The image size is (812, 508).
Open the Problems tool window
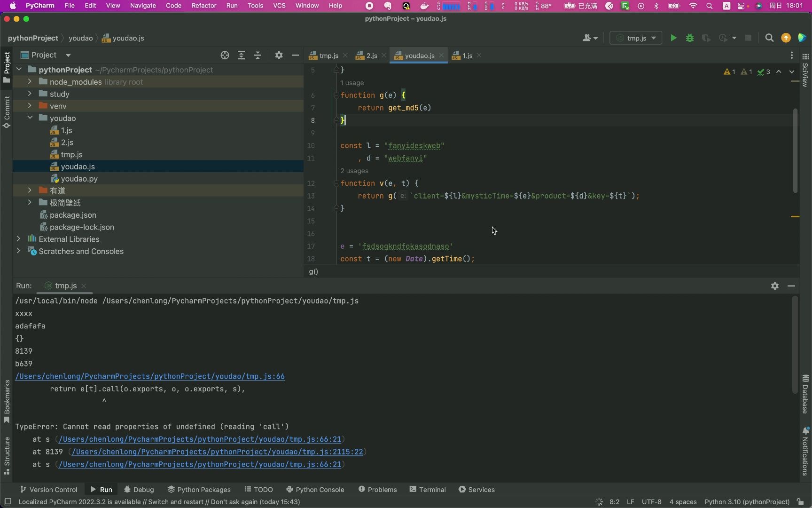(x=377, y=490)
